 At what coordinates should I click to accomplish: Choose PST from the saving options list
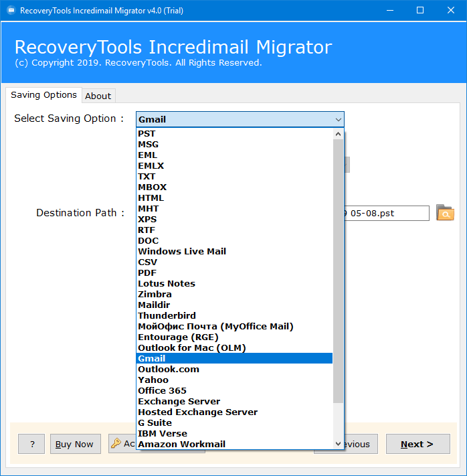click(x=235, y=134)
